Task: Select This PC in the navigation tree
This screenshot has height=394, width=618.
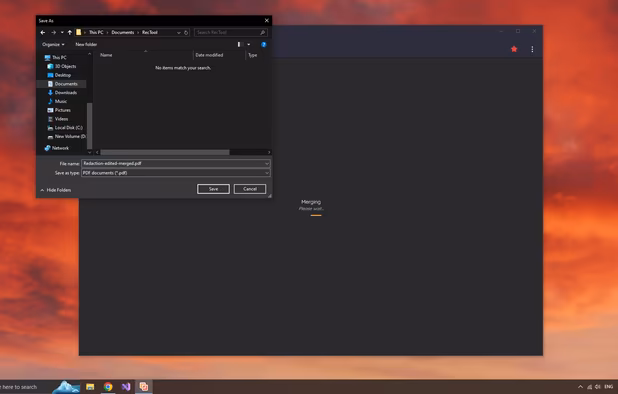Action: coord(56,58)
